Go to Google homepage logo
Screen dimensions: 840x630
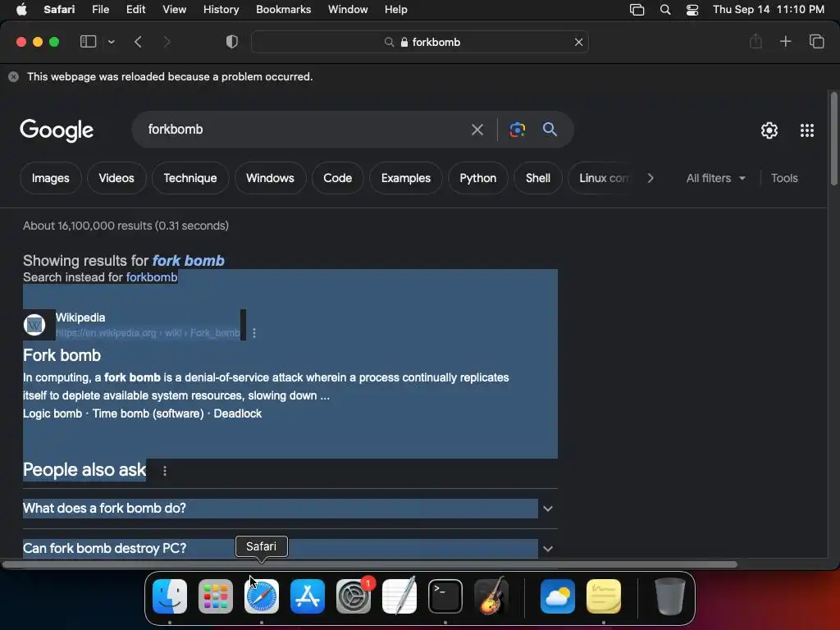(57, 130)
